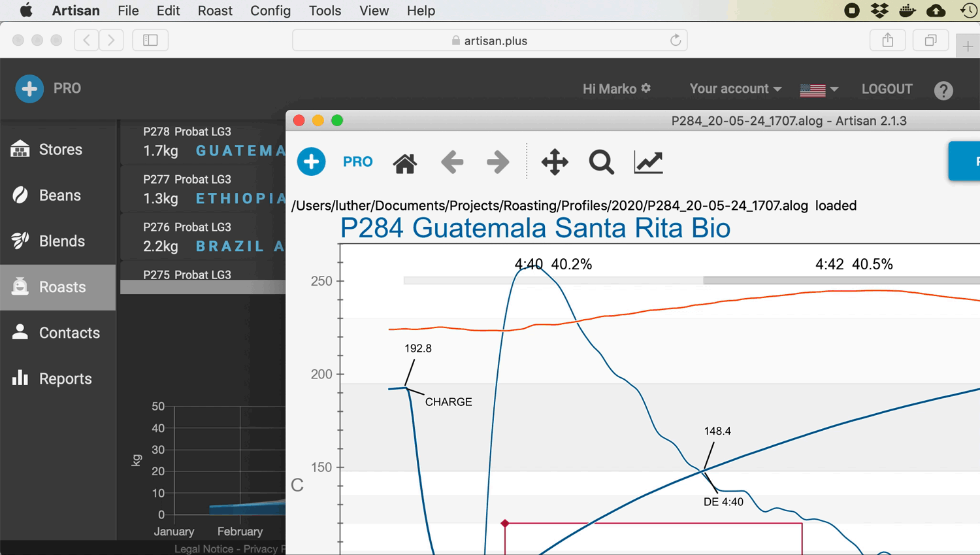The width and height of the screenshot is (980, 555).
Task: Click the Docker whale menu bar icon
Action: tap(907, 10)
